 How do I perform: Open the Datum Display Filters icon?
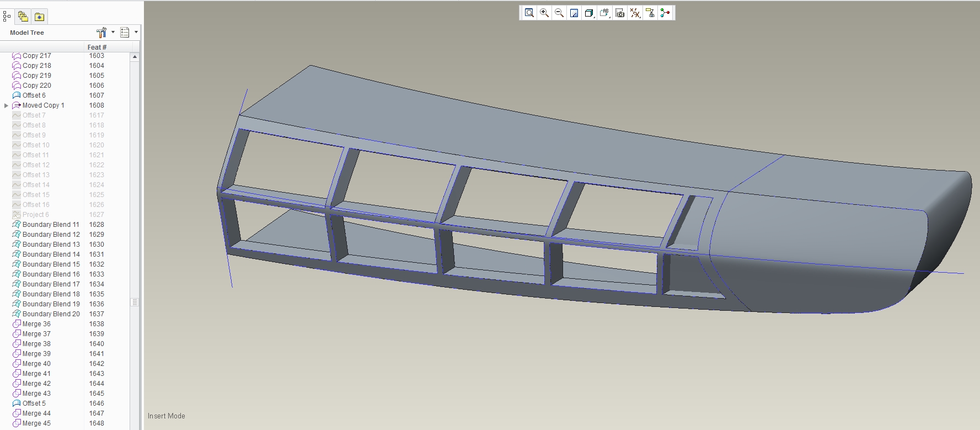point(635,13)
